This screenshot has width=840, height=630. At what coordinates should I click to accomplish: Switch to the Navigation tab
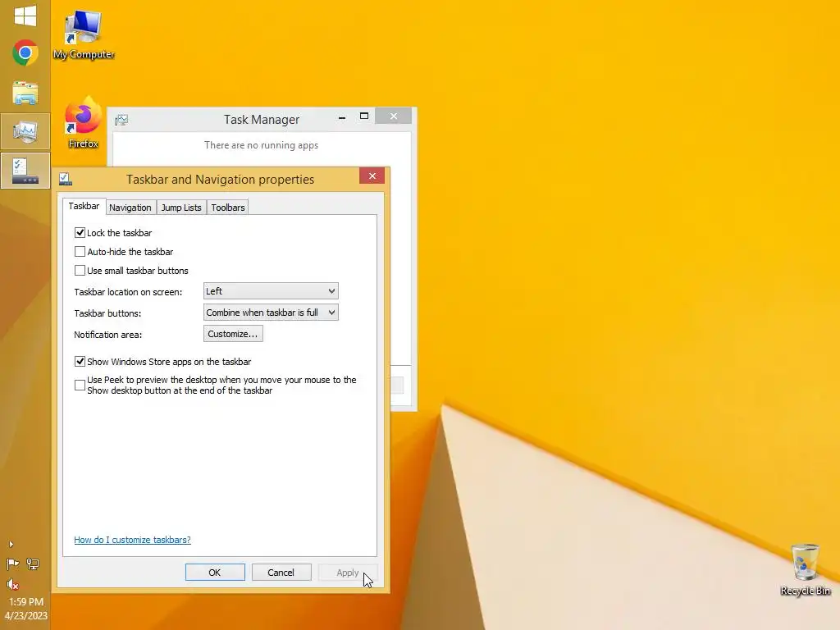[x=130, y=208]
